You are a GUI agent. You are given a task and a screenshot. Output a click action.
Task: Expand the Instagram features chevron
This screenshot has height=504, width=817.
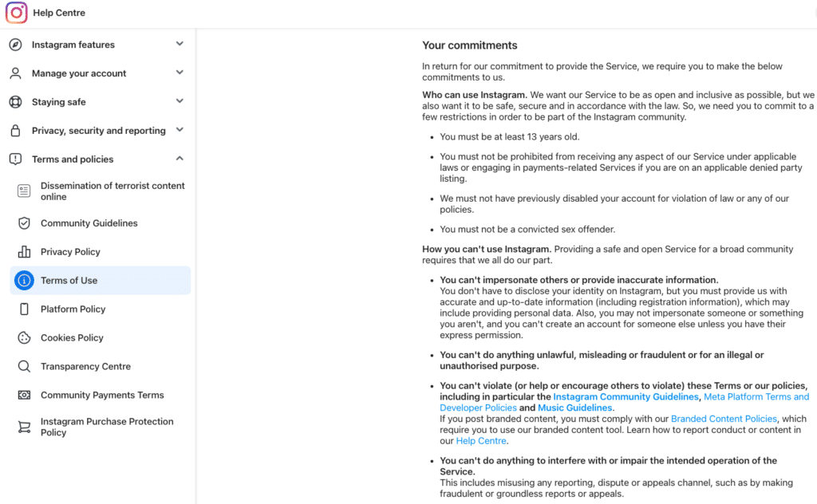tap(180, 44)
